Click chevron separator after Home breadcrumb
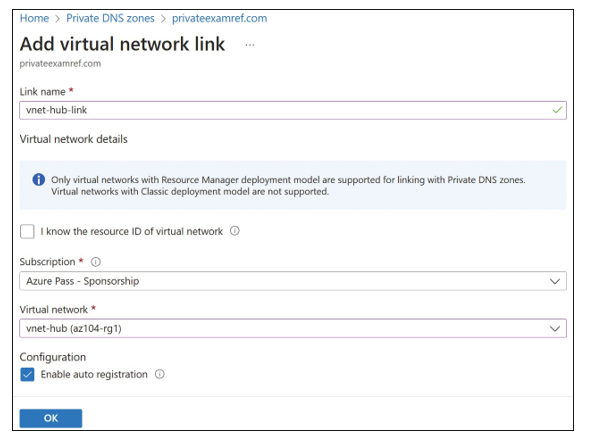This screenshot has height=434, width=590. tap(57, 19)
